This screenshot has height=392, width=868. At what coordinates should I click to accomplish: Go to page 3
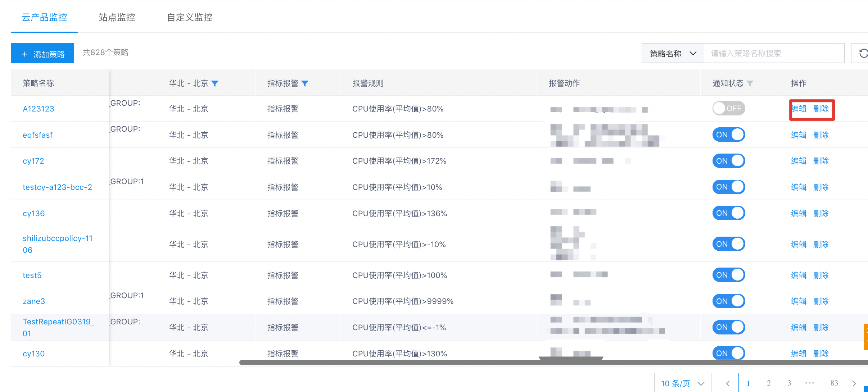point(789,383)
